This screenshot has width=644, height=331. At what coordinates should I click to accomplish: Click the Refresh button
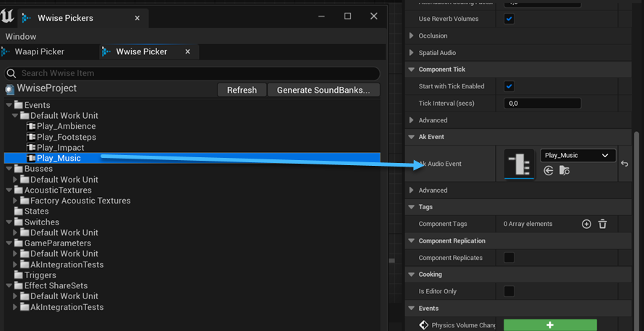point(242,90)
